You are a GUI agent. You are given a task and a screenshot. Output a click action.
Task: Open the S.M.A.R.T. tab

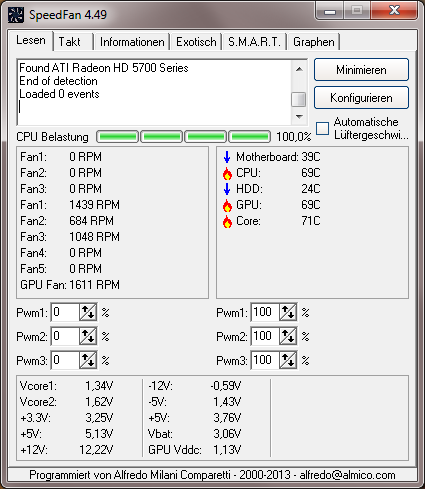tap(254, 42)
